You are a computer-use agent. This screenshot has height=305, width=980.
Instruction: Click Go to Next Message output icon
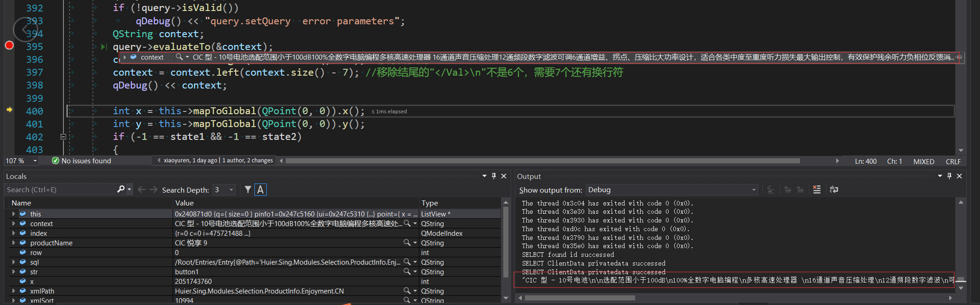click(800, 190)
